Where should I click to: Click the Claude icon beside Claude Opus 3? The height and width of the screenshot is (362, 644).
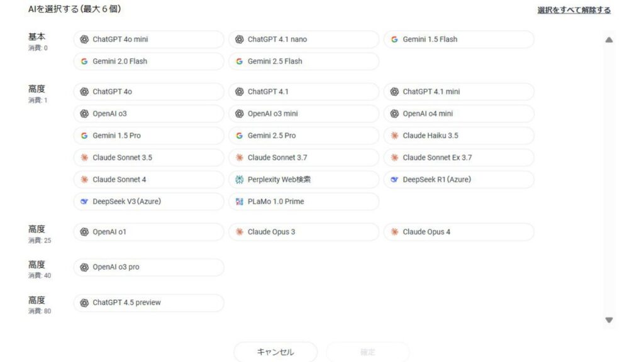click(x=240, y=232)
